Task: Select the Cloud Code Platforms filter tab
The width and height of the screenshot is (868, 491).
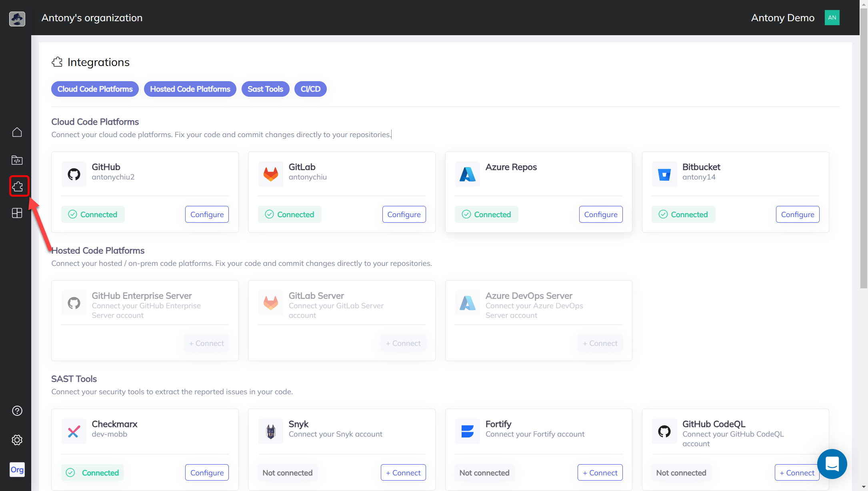Action: (x=95, y=89)
